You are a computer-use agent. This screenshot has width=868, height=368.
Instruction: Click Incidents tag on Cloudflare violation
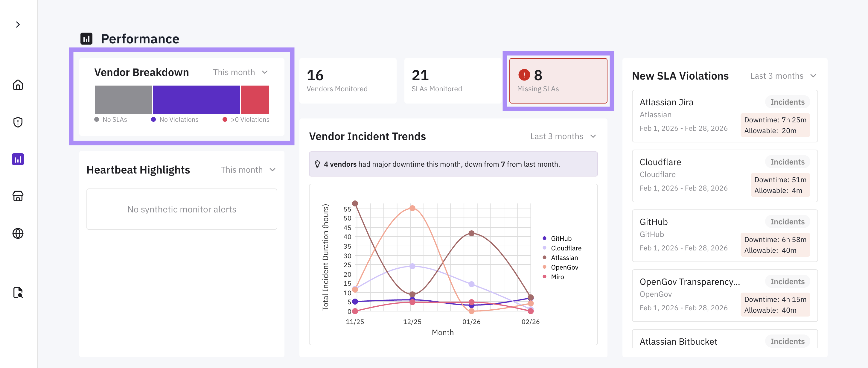tap(787, 162)
